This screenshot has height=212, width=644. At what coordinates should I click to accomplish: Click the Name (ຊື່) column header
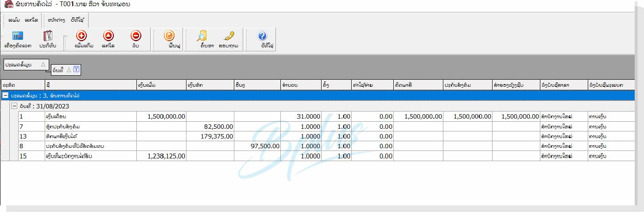(x=91, y=84)
